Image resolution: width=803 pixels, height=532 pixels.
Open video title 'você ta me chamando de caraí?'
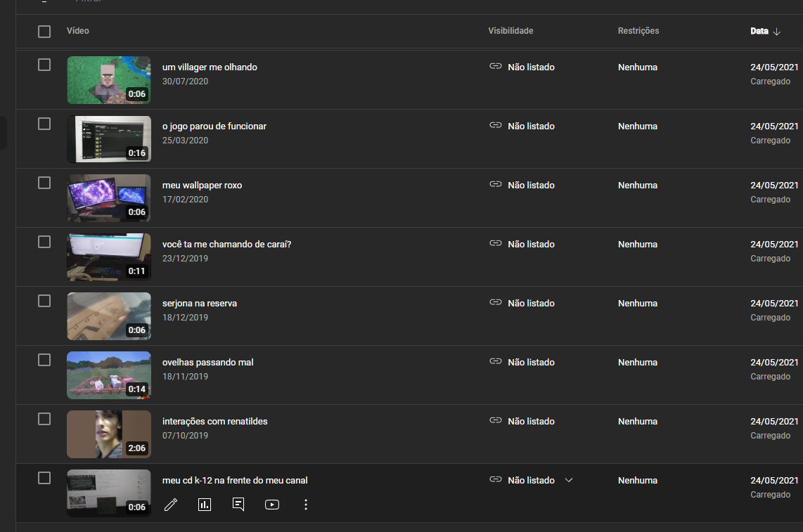pos(226,245)
